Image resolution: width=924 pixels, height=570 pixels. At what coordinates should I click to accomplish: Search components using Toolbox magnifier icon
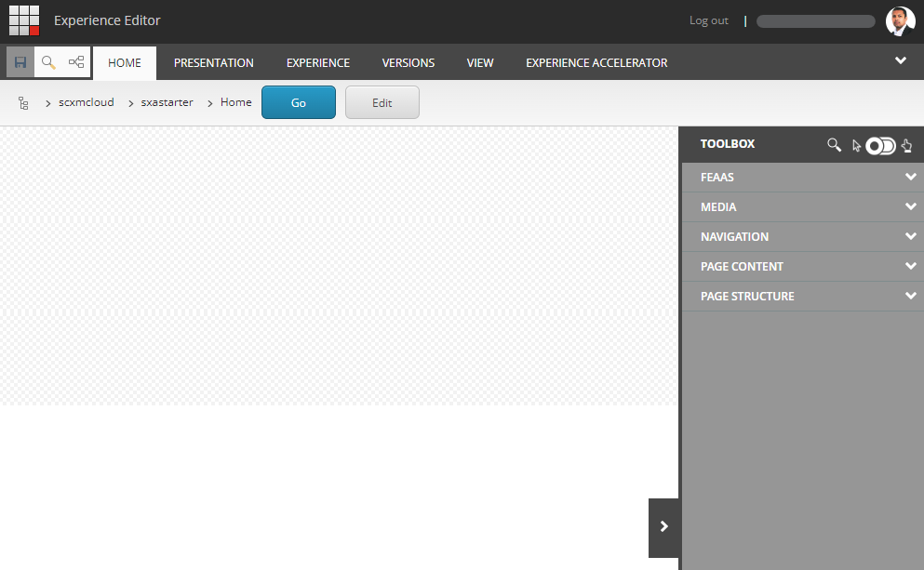point(834,145)
